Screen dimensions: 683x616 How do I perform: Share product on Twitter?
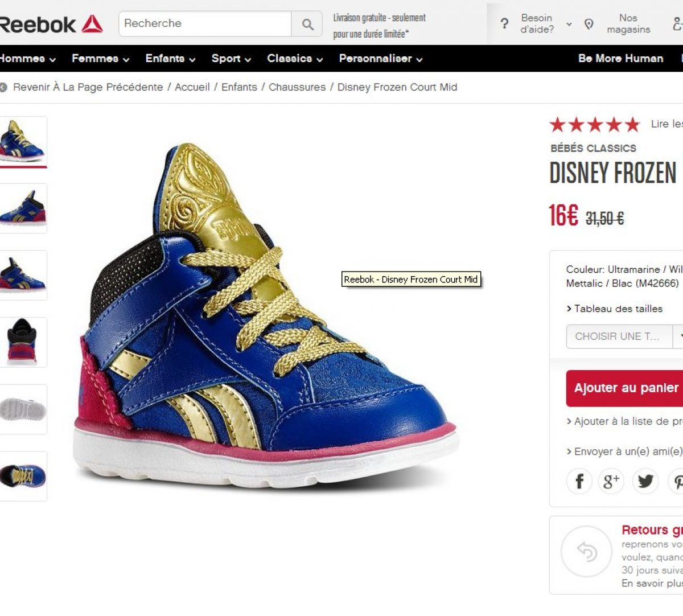click(x=645, y=482)
